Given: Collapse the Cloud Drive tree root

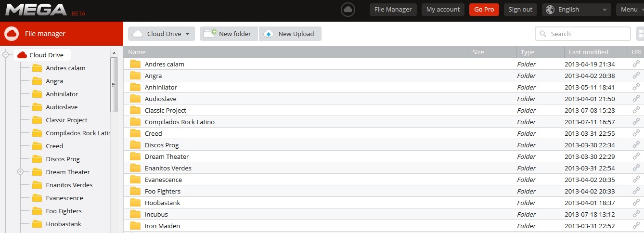Looking at the screenshot, I should point(6,55).
